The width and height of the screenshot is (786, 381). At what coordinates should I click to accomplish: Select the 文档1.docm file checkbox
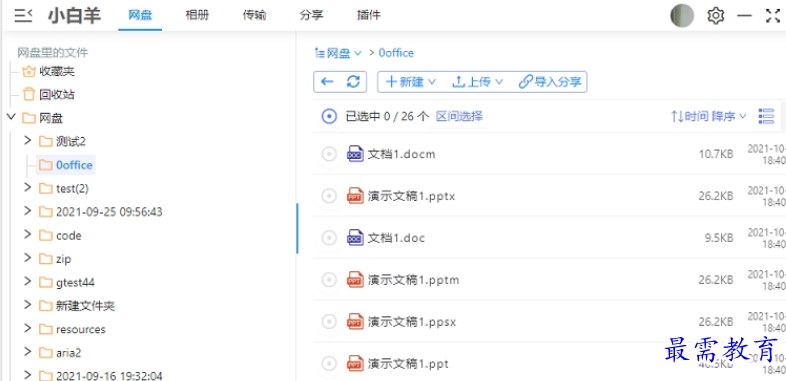click(x=329, y=154)
